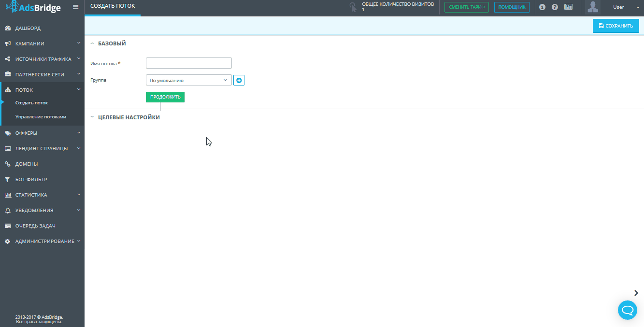Click the Сохранить button
The width and height of the screenshot is (644, 327).
[615, 26]
